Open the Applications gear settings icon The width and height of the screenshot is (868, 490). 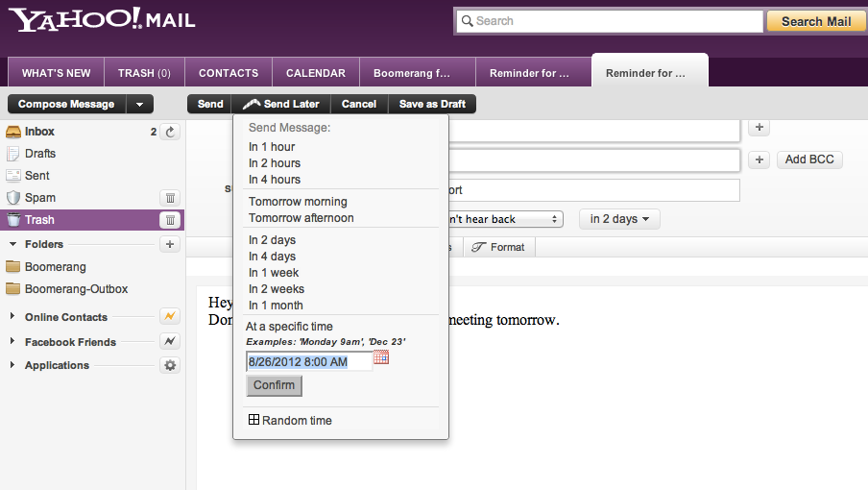tap(170, 365)
